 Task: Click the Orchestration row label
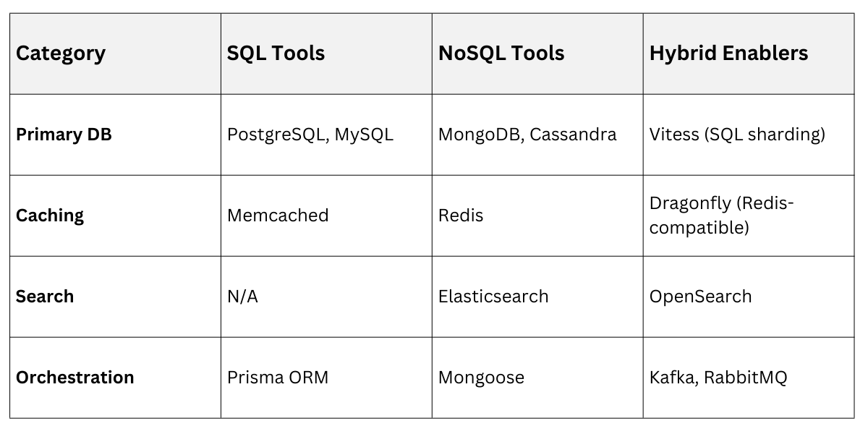click(x=75, y=378)
